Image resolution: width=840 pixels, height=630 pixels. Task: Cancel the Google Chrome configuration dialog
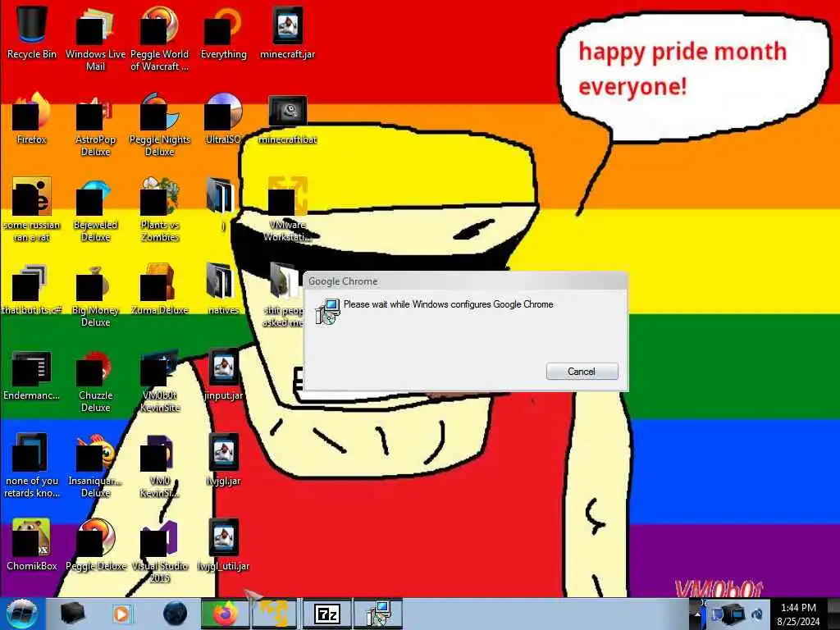click(582, 372)
